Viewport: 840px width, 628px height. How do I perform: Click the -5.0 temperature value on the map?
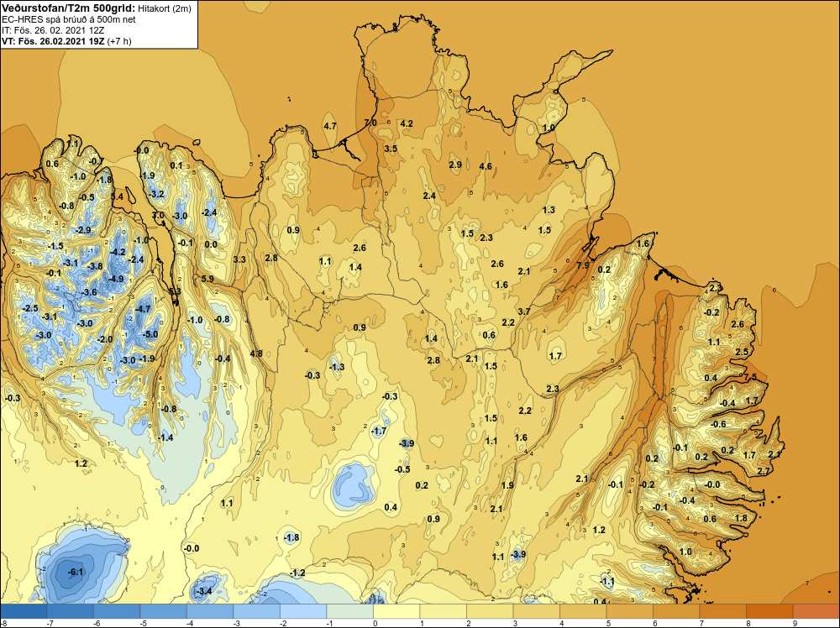tap(150, 334)
